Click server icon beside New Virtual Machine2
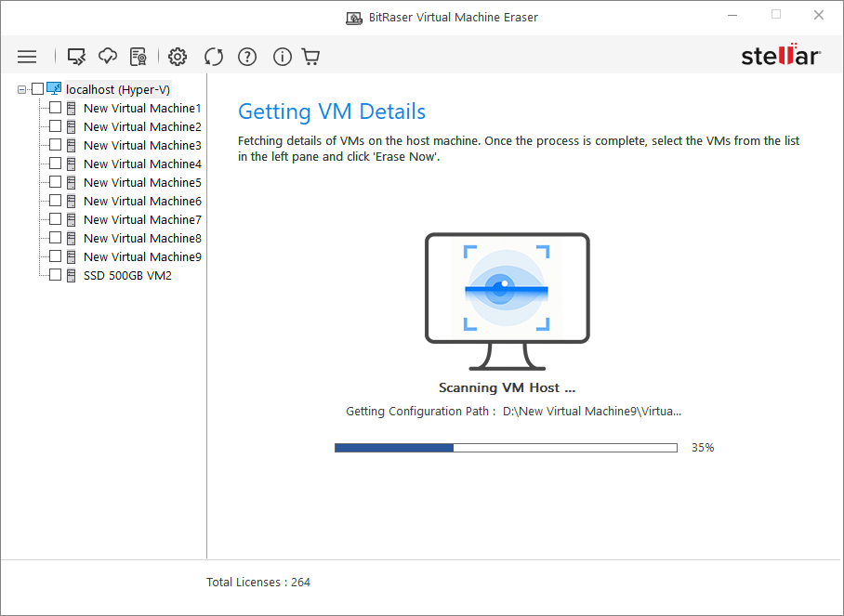This screenshot has height=616, width=844. pos(71,127)
